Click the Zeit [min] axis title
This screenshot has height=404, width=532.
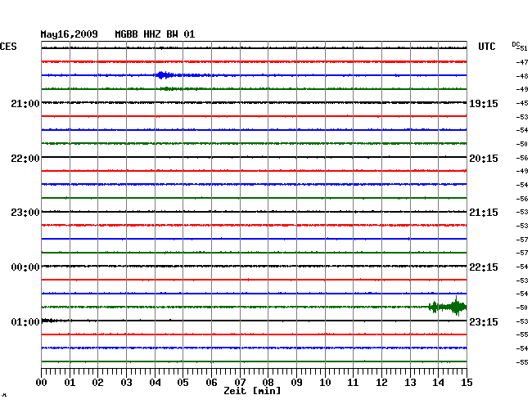(252, 391)
